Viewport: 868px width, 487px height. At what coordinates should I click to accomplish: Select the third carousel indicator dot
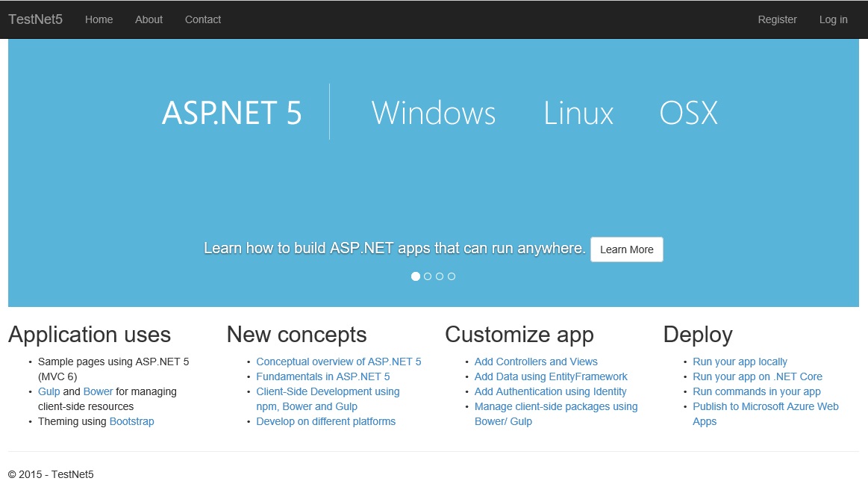tap(440, 276)
